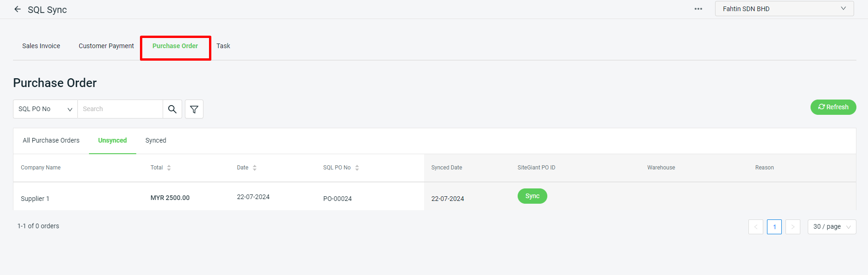868x275 pixels.
Task: Sort by the Date column arrows
Action: (255, 167)
